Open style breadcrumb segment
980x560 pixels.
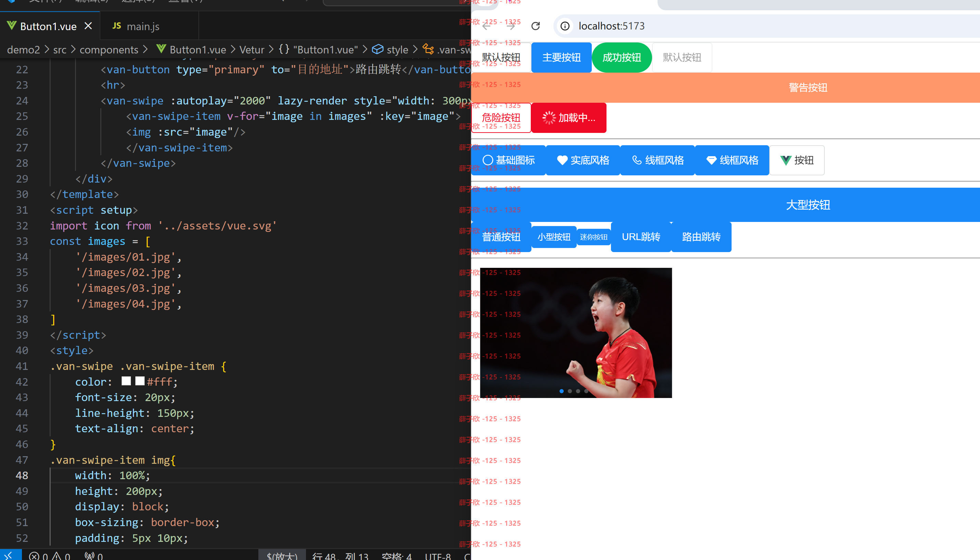[397, 50]
